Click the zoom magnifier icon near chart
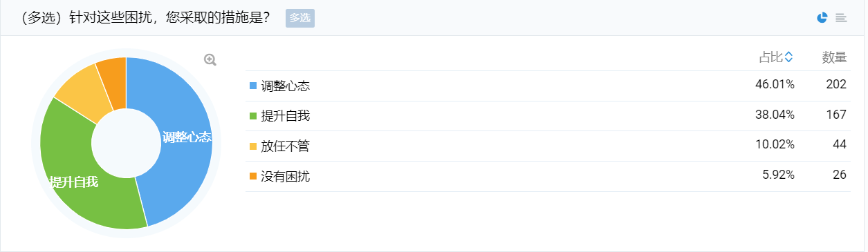 coord(210,60)
